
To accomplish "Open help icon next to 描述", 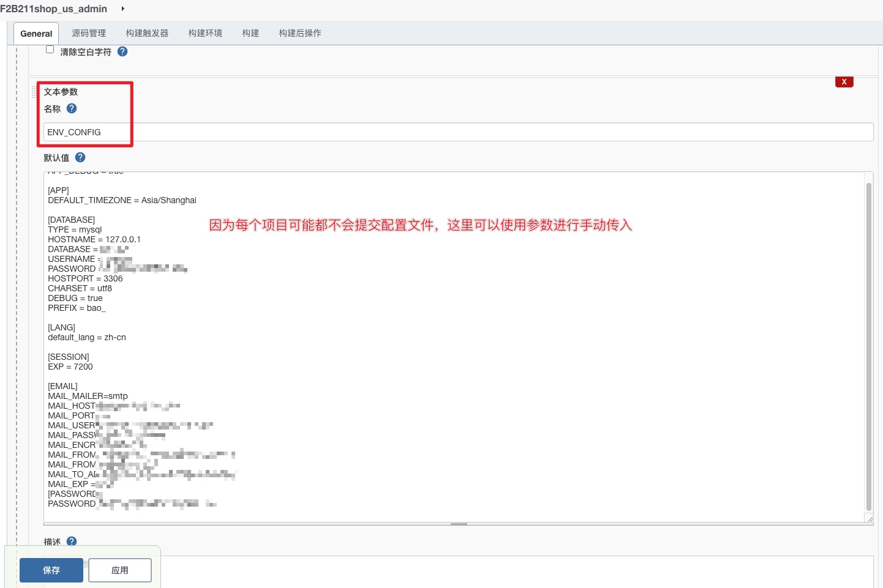I will pyautogui.click(x=72, y=541).
